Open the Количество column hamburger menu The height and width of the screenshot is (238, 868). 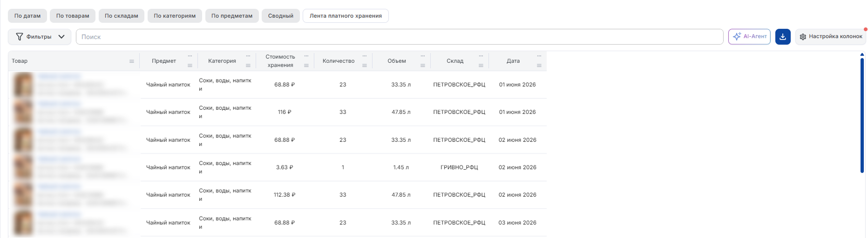pos(365,66)
